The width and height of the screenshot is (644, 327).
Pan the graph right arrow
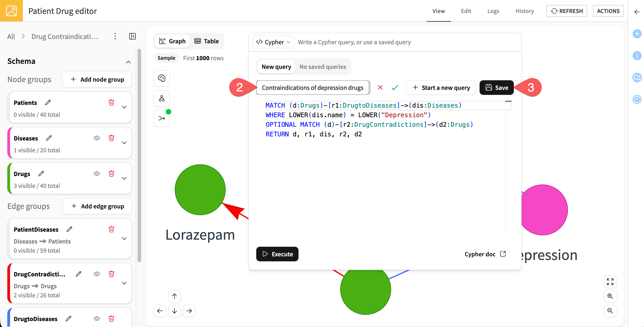tap(189, 311)
